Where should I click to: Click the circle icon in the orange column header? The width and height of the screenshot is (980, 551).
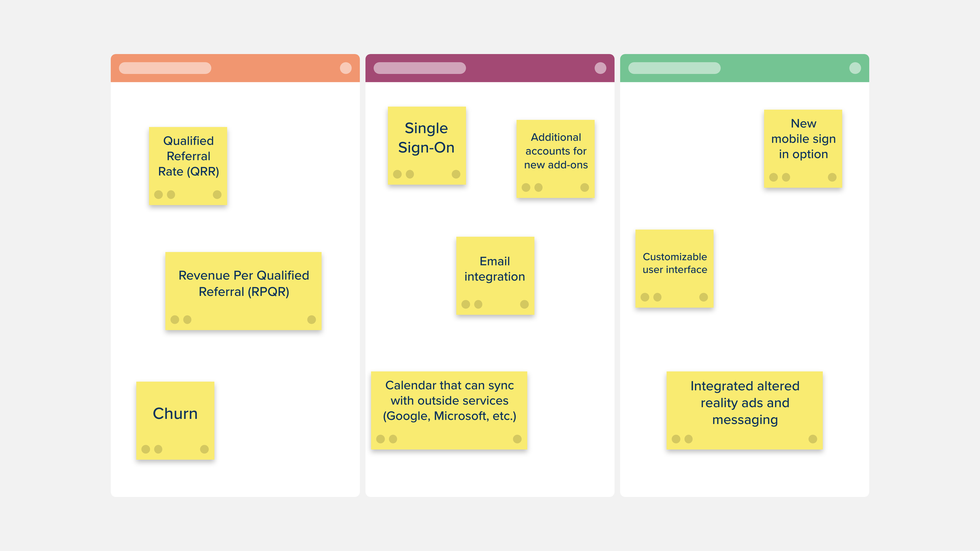click(x=345, y=68)
